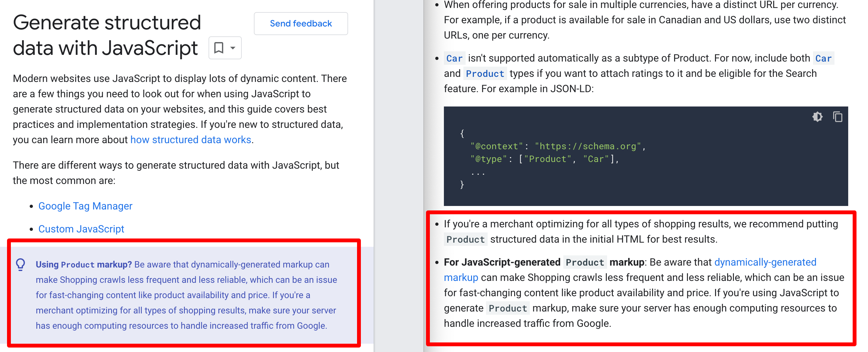
Task: Click the "Product" code chip in the JSON-LD paragraph
Action: click(x=485, y=73)
